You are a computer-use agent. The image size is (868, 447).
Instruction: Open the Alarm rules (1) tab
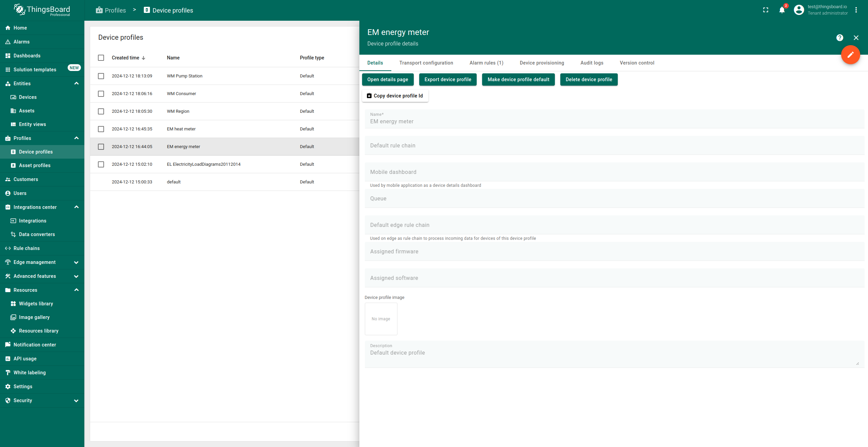[x=486, y=63]
